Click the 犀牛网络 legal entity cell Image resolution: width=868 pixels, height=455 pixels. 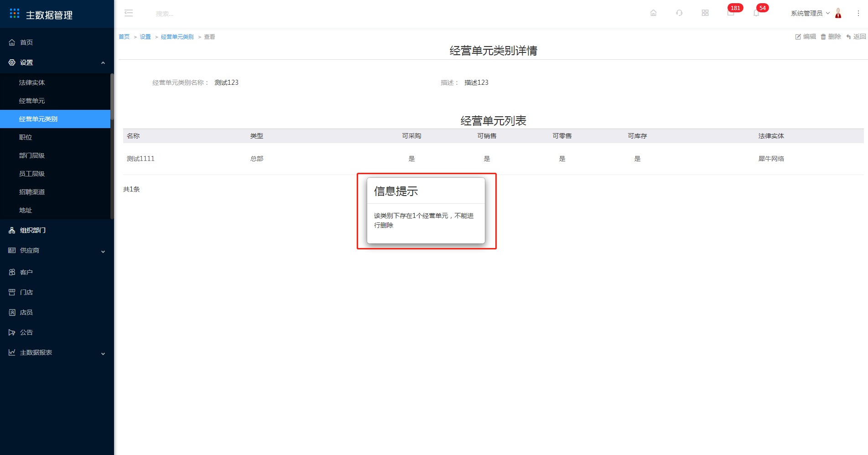771,159
